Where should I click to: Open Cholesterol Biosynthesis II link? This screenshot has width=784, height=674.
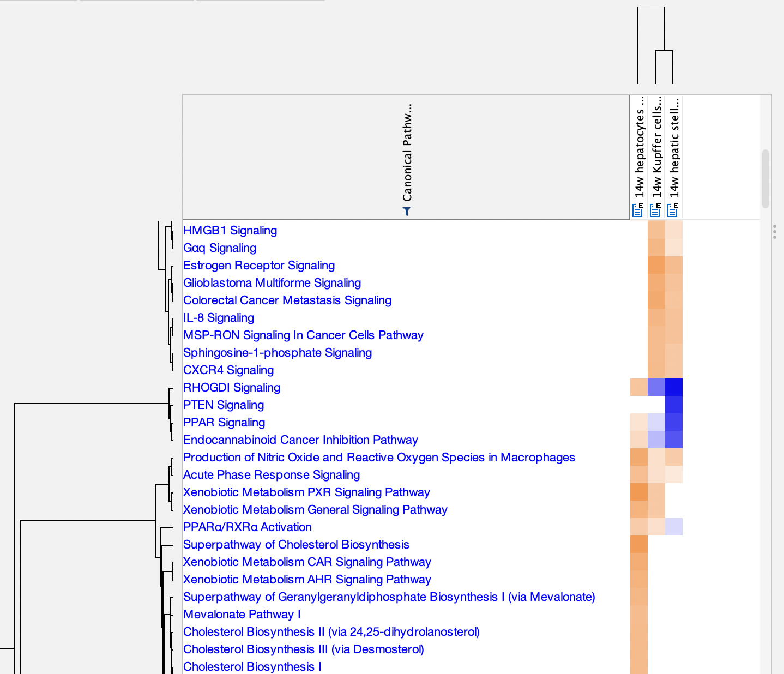tap(331, 631)
